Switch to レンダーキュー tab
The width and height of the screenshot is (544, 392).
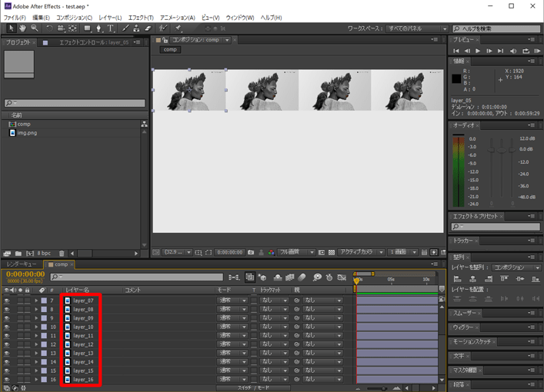tap(22, 264)
